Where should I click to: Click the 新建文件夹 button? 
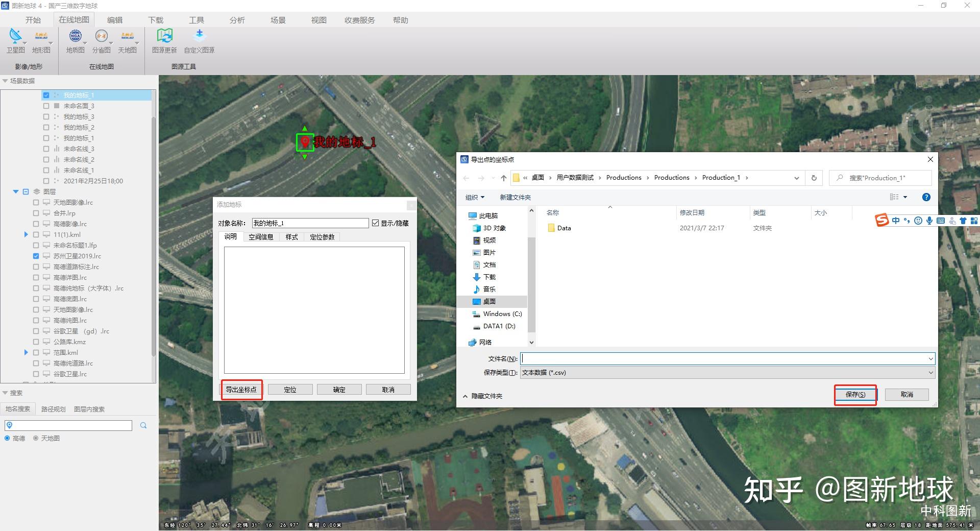[515, 197]
